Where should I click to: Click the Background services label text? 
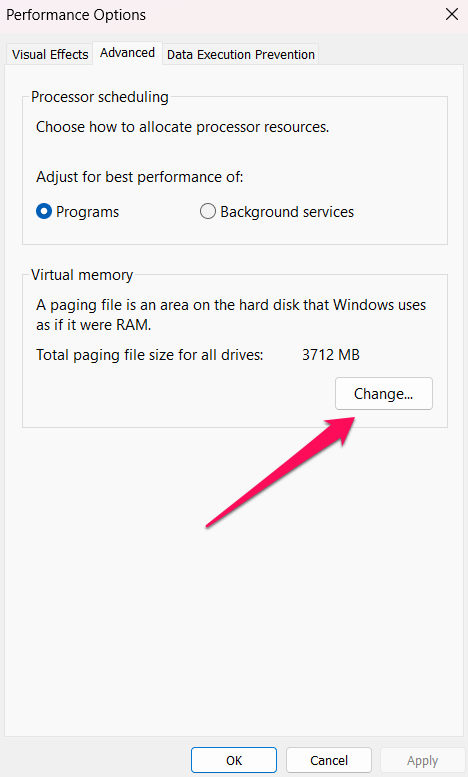287,212
